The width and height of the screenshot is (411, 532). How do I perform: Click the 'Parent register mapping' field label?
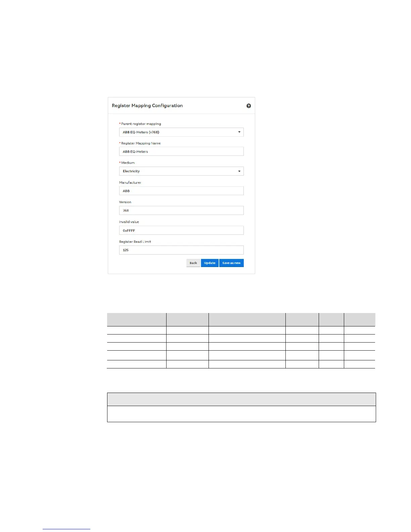coord(141,124)
